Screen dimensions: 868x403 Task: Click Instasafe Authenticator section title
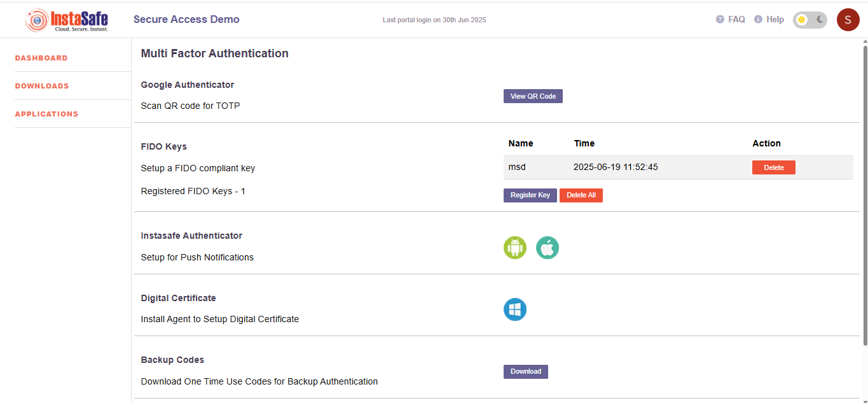[191, 236]
